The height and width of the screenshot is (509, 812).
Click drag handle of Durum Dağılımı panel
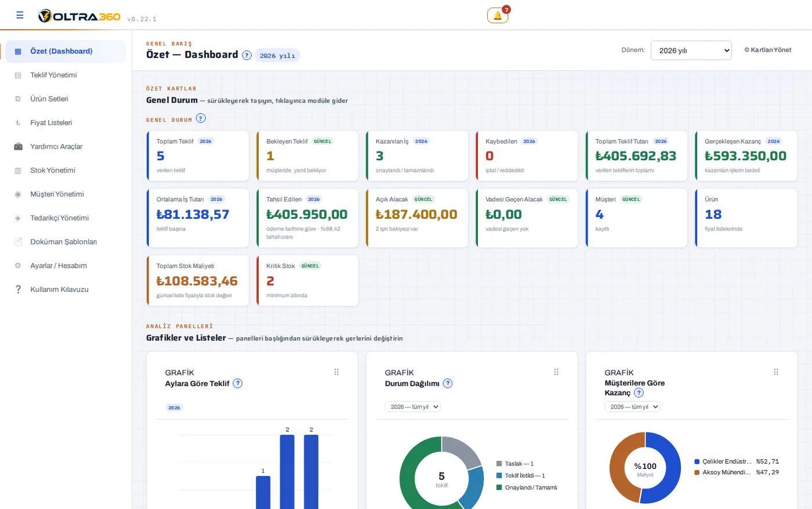pos(556,372)
